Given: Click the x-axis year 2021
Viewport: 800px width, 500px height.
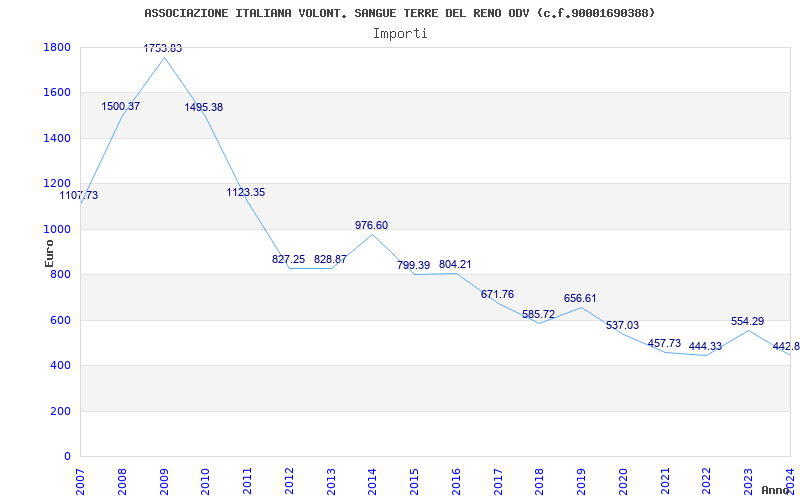Looking at the screenshot, I should click(665, 482).
